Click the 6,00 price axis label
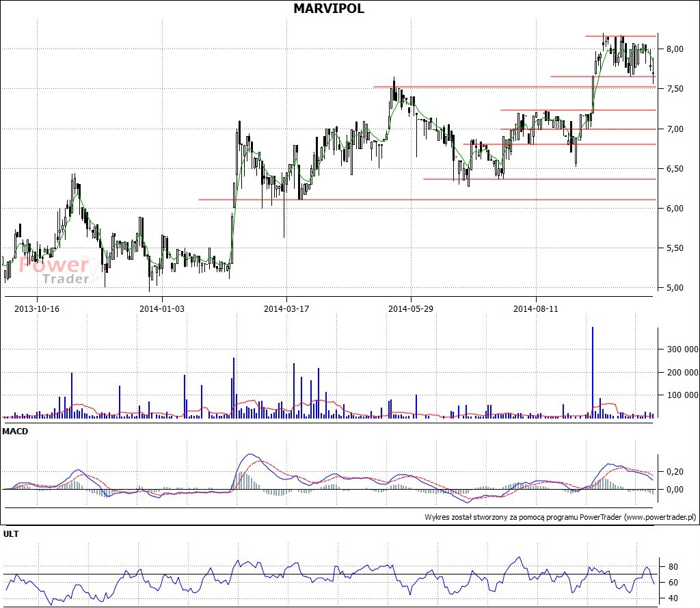 pos(675,209)
